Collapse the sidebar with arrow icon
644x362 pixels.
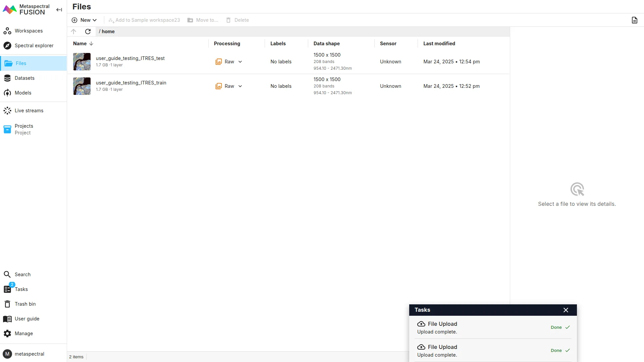[59, 10]
